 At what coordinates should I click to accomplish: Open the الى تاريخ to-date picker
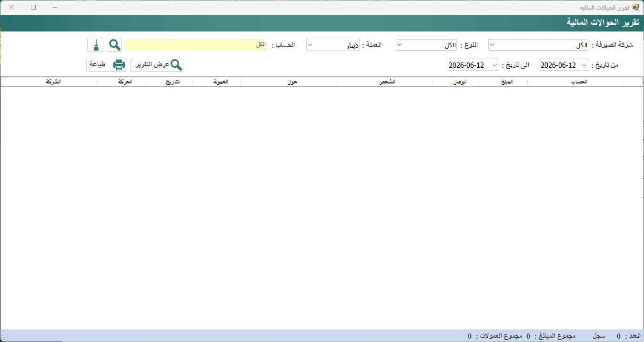pos(473,65)
